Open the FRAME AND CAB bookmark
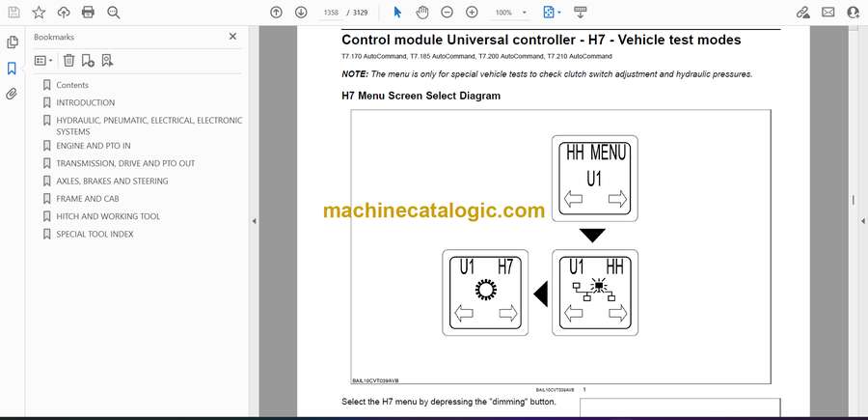This screenshot has width=868, height=420. pos(88,198)
